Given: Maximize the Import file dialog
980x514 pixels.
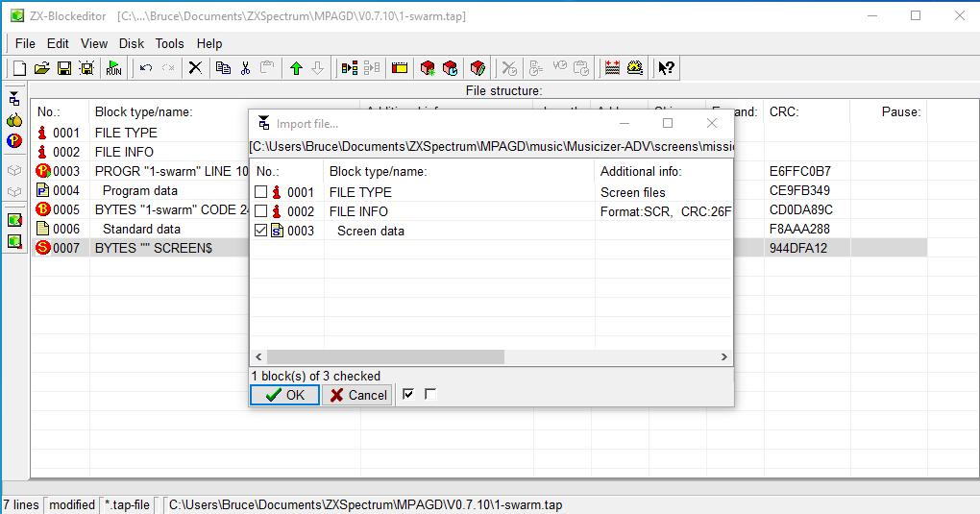Looking at the screenshot, I should (x=668, y=123).
